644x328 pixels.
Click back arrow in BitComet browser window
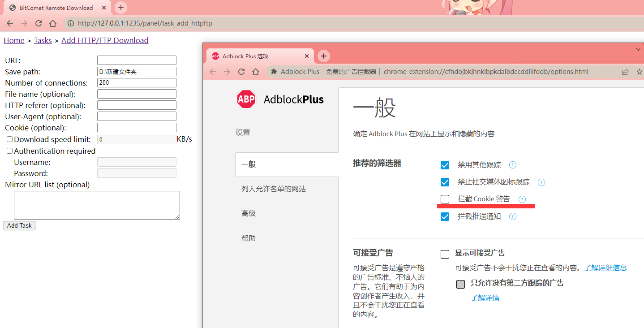click(10, 23)
